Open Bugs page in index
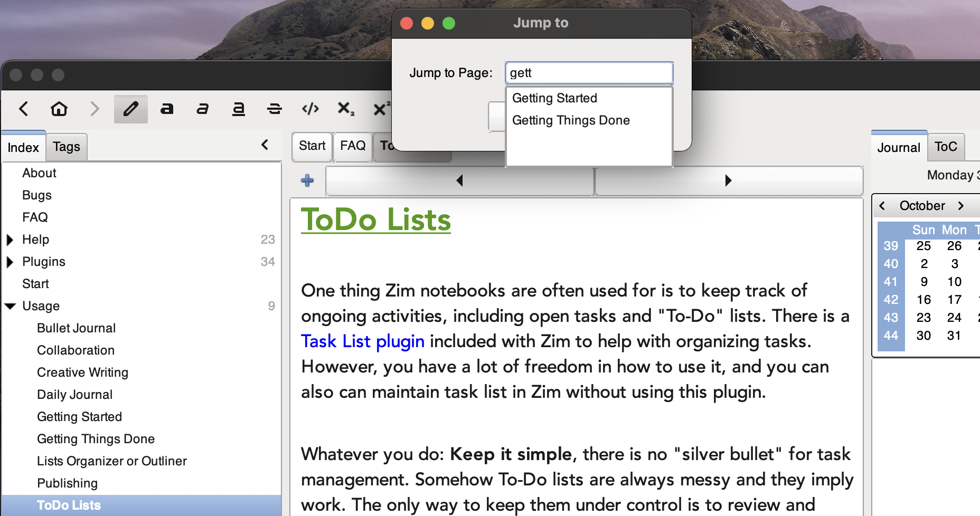The width and height of the screenshot is (980, 516). coord(37,195)
